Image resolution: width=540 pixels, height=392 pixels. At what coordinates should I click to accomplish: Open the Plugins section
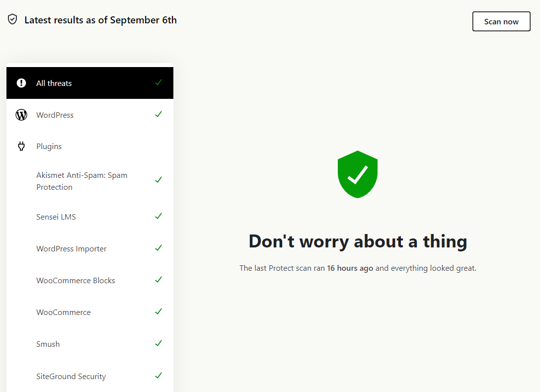tap(49, 146)
